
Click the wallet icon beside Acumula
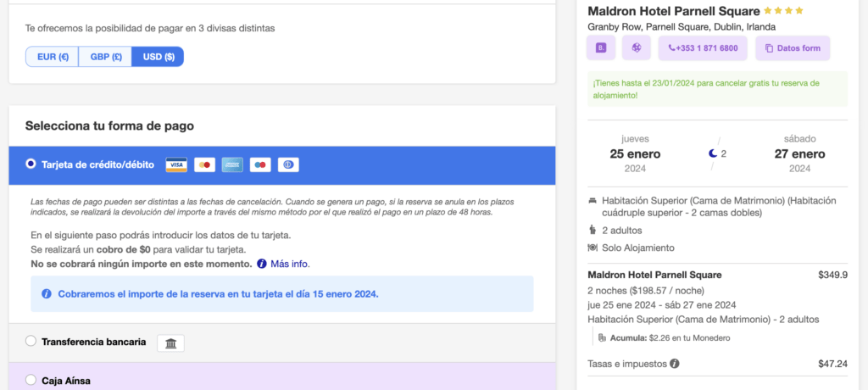click(603, 337)
